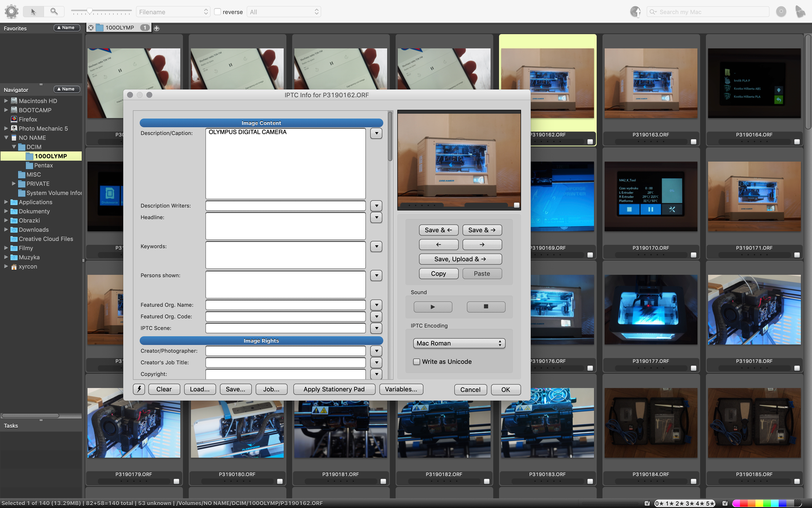Click the right arrow next image button
The width and height of the screenshot is (812, 508).
(x=482, y=245)
